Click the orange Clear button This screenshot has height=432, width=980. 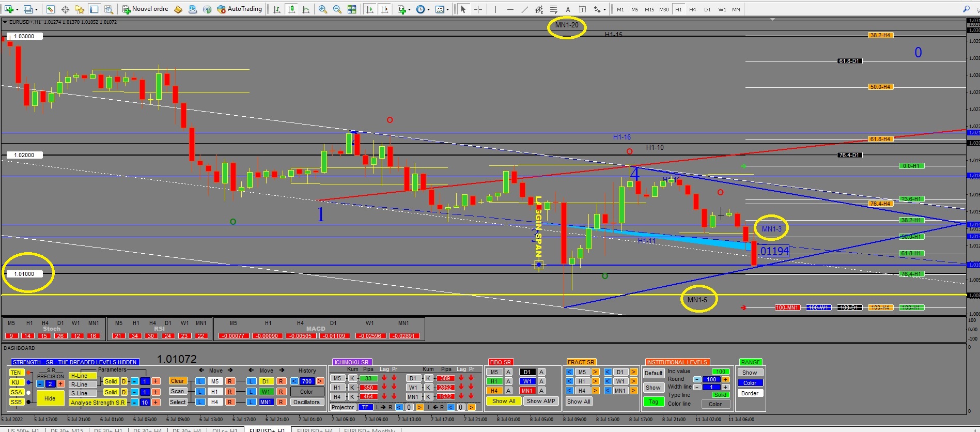coord(177,381)
